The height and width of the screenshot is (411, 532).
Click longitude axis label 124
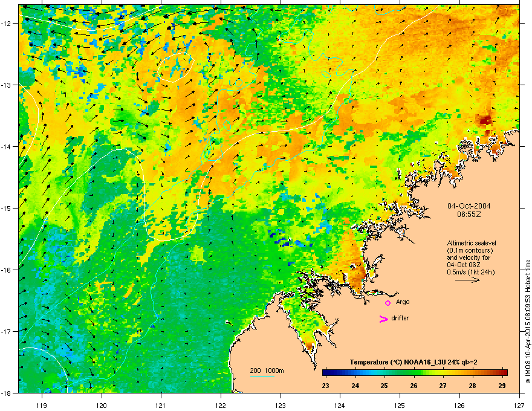[340, 405]
